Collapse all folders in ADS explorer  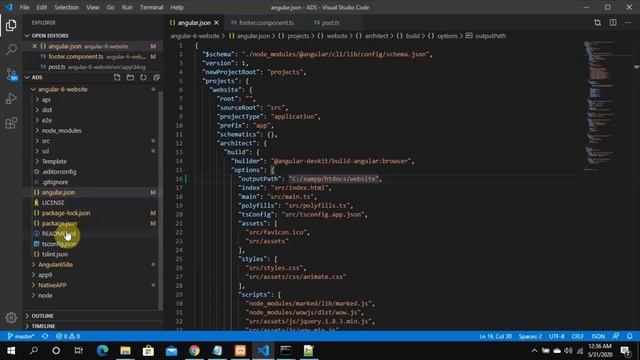pyautogui.click(x=156, y=77)
